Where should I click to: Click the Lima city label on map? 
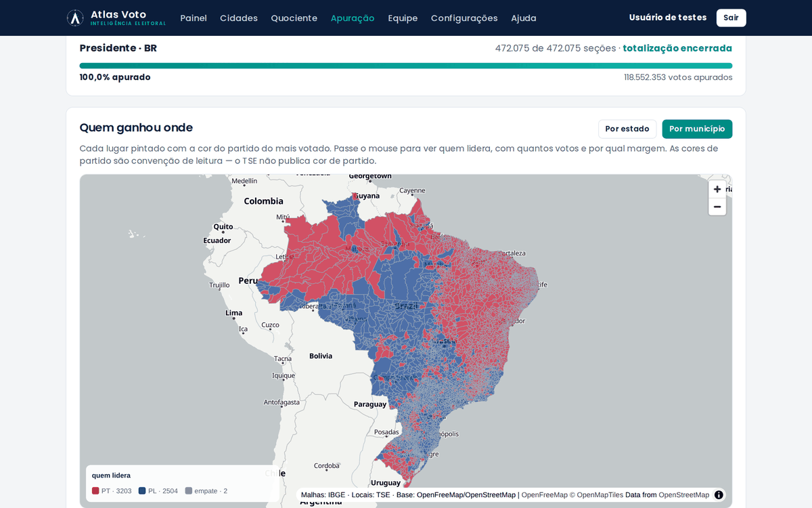pos(233,313)
